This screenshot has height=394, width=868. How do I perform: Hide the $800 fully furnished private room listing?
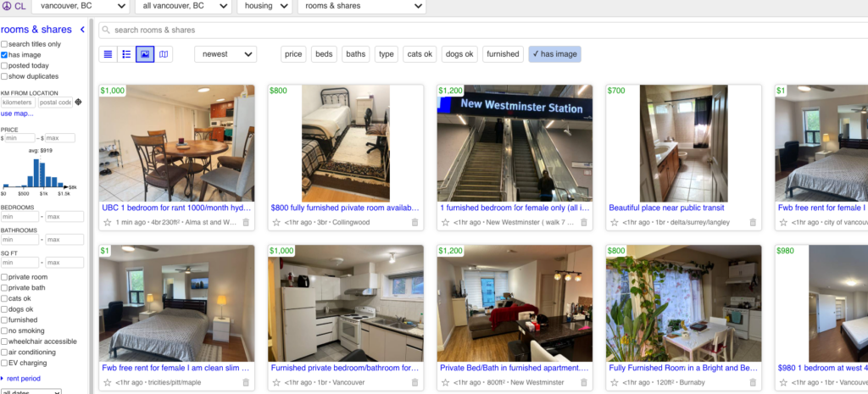(x=415, y=223)
